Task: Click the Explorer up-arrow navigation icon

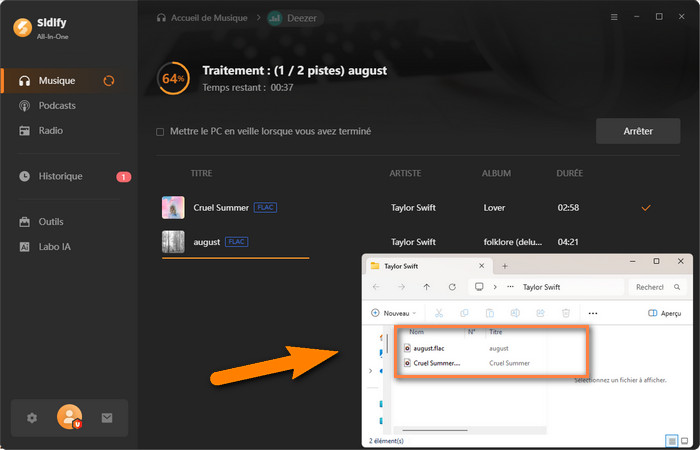Action: (x=427, y=287)
